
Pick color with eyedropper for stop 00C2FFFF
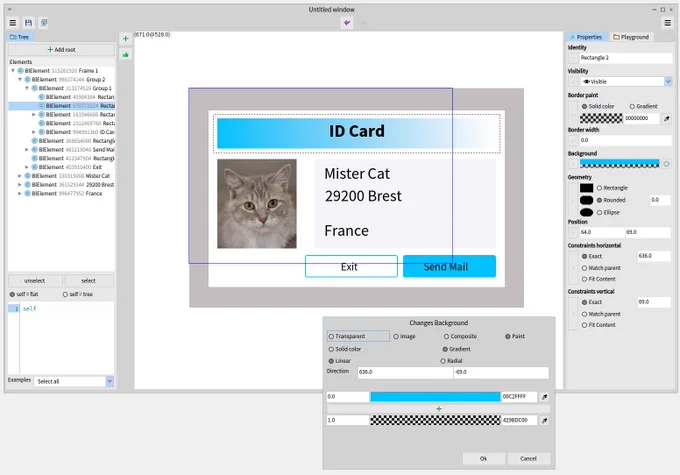(x=545, y=396)
